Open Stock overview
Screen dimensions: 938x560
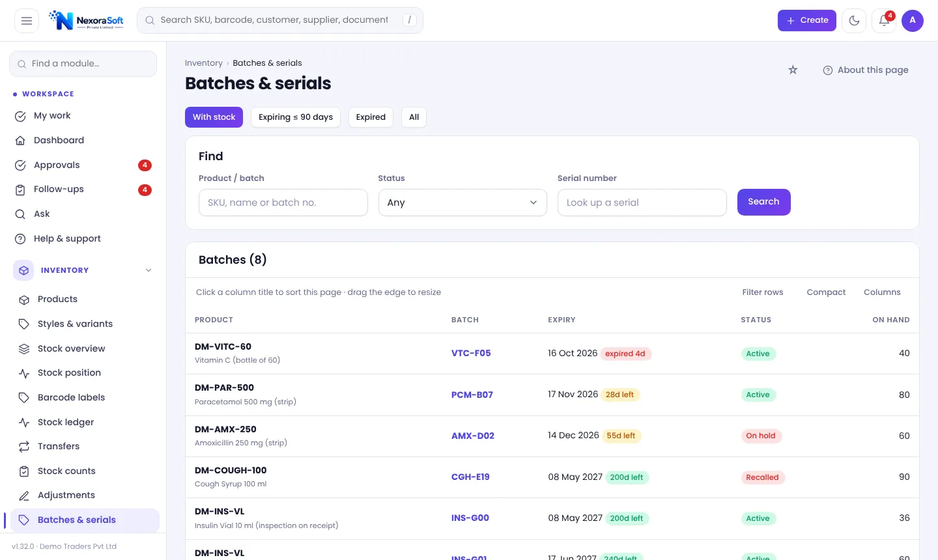coord(85,349)
